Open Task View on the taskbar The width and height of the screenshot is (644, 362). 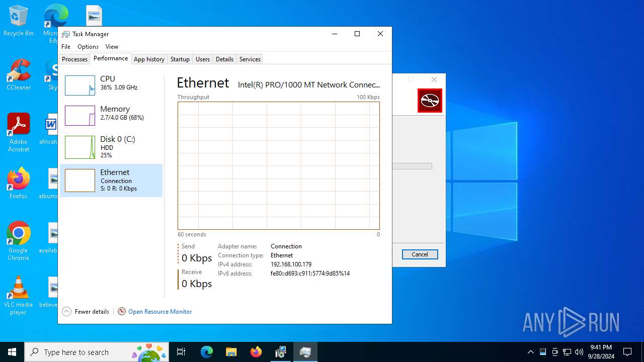181,352
